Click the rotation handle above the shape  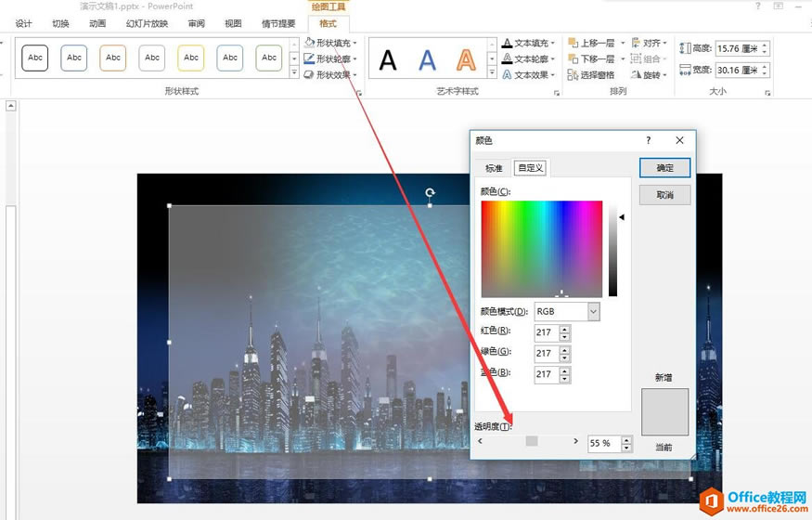430,192
